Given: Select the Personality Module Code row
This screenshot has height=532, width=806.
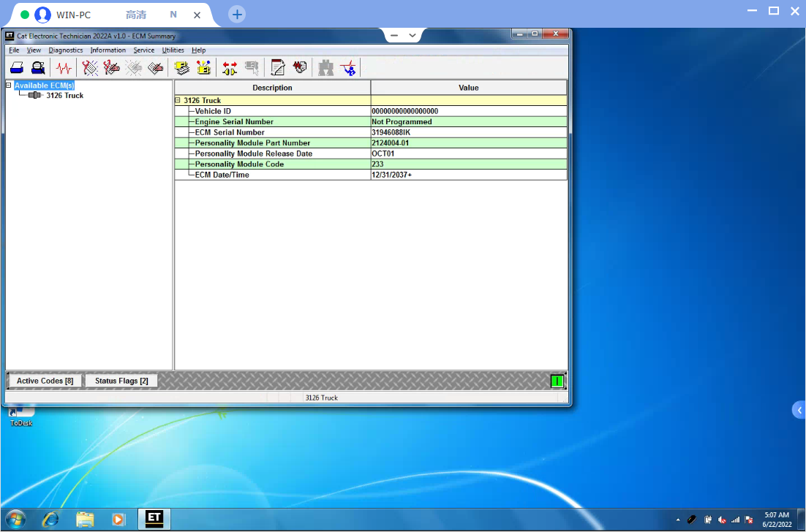Looking at the screenshot, I should click(371, 164).
